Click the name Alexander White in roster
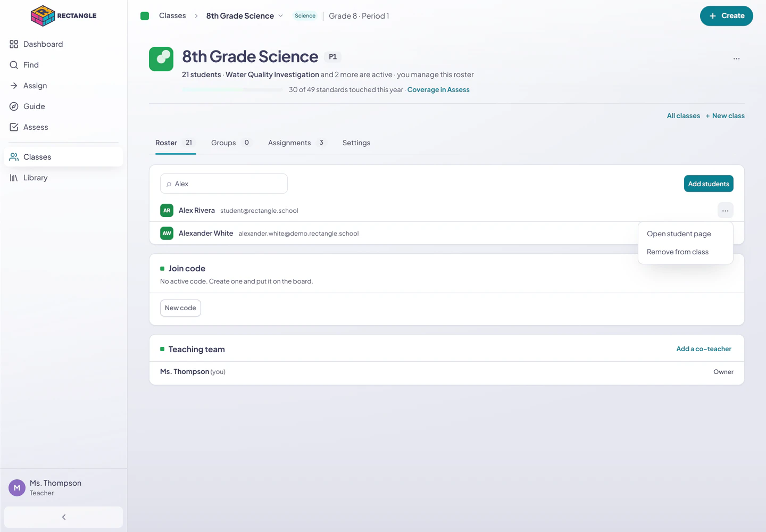This screenshot has height=532, width=766. click(206, 234)
